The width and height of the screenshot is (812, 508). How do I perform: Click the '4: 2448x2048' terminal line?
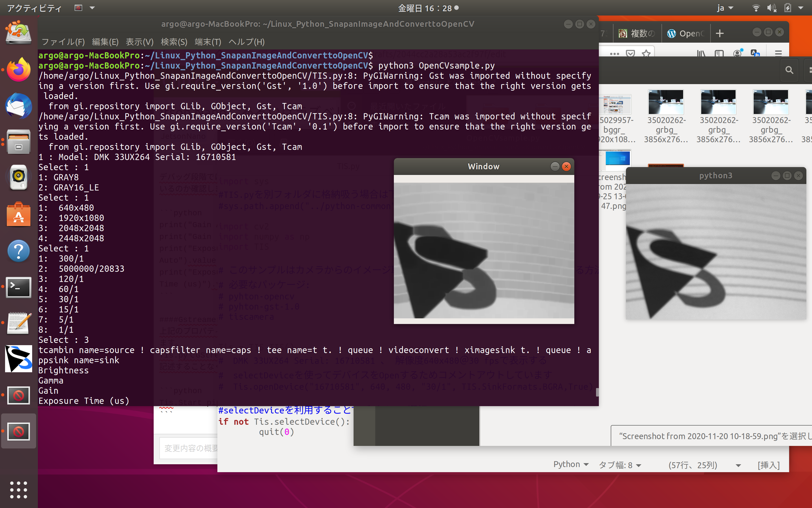coord(71,238)
